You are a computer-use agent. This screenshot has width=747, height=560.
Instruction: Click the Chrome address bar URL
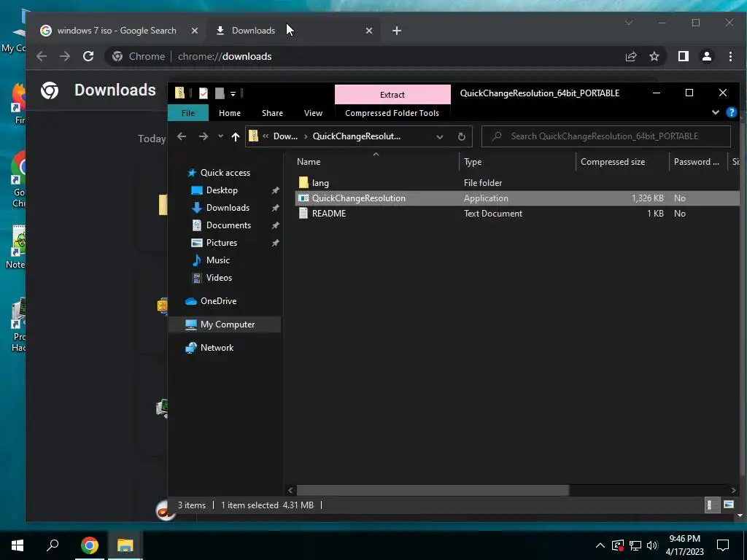(225, 56)
